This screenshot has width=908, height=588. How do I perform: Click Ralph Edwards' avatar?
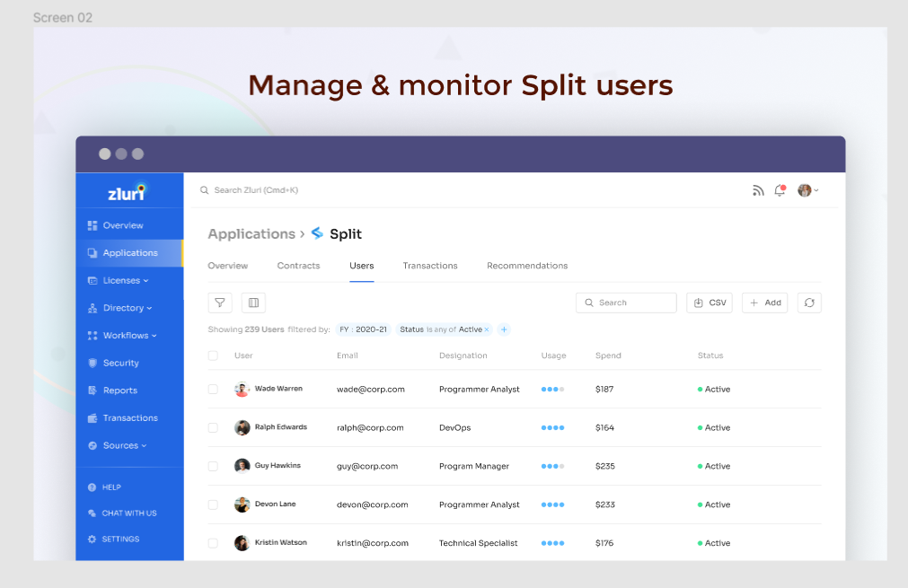point(242,427)
